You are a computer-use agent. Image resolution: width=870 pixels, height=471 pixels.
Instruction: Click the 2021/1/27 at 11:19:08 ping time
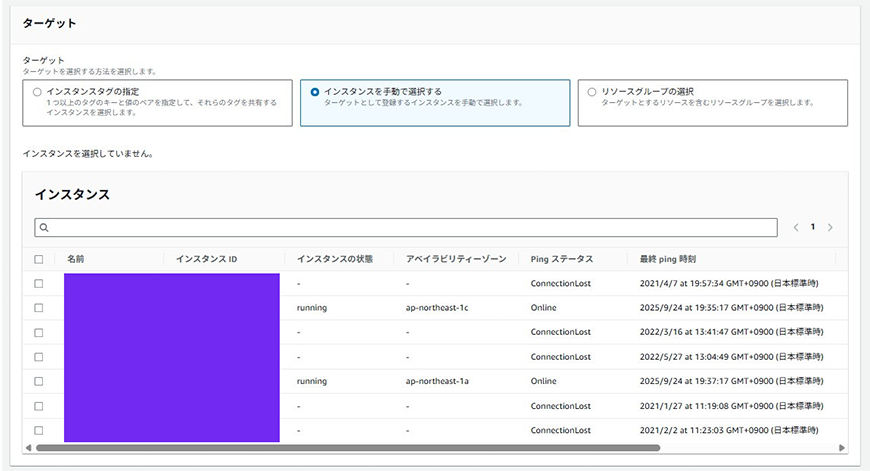pos(731,406)
